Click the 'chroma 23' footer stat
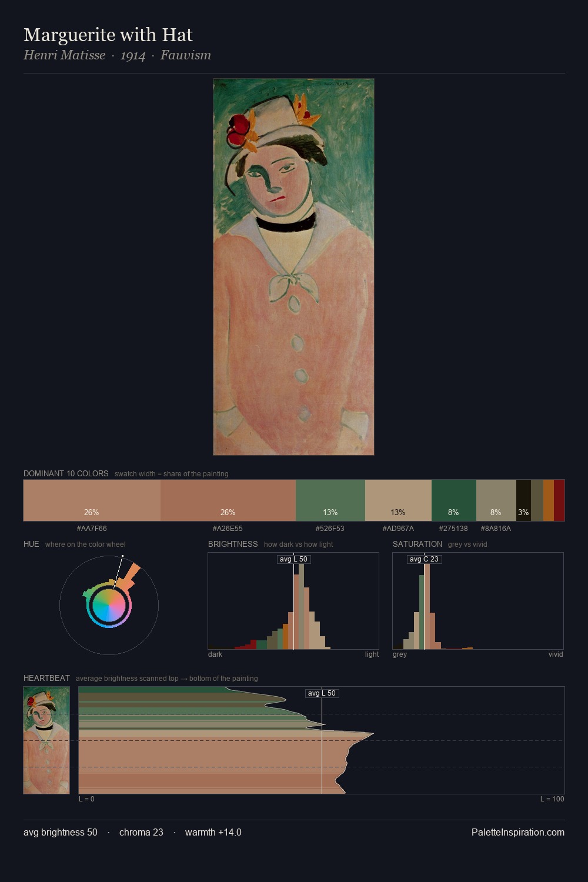The height and width of the screenshot is (882, 588). (141, 832)
